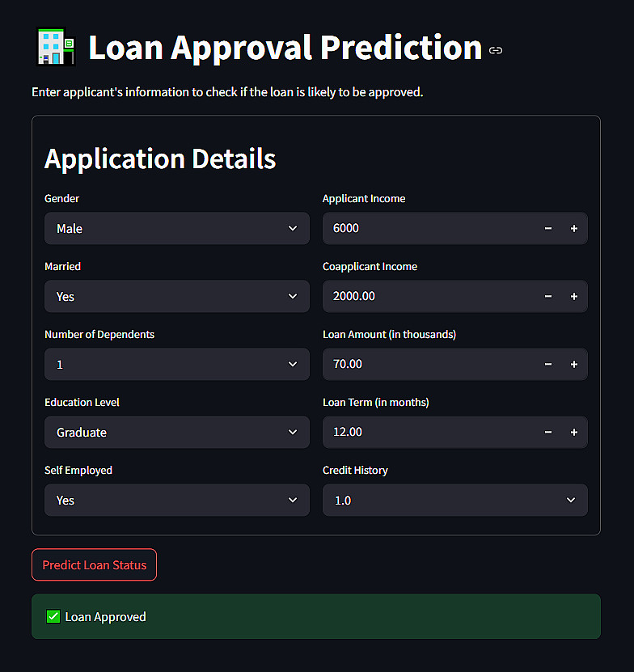Decrement Coapplicant Income using the minus button

[548, 297]
